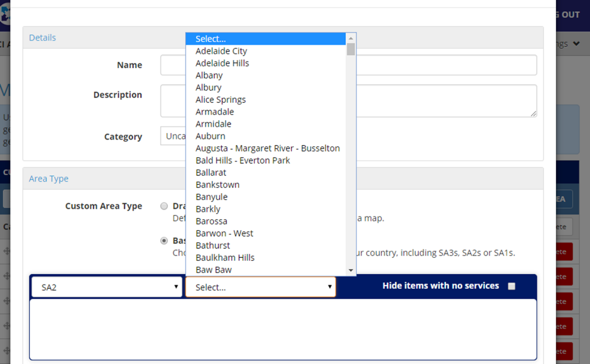Select Adelaide City from the open list
Screen dimensions: 590x364
point(221,51)
